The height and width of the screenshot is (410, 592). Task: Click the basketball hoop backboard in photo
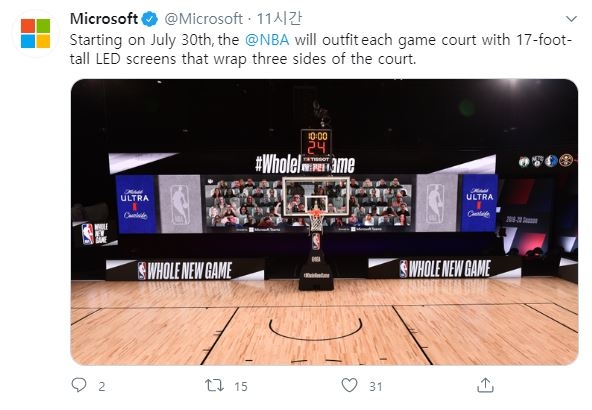coord(316,197)
